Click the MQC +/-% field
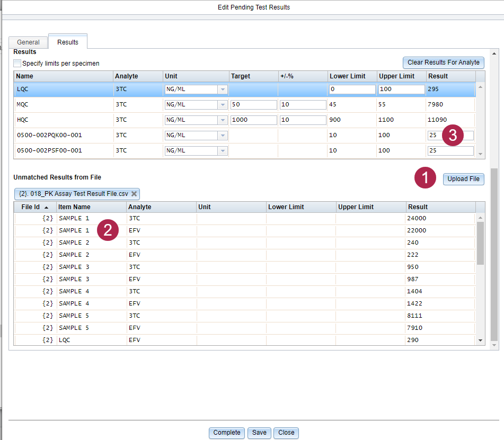 (303, 105)
